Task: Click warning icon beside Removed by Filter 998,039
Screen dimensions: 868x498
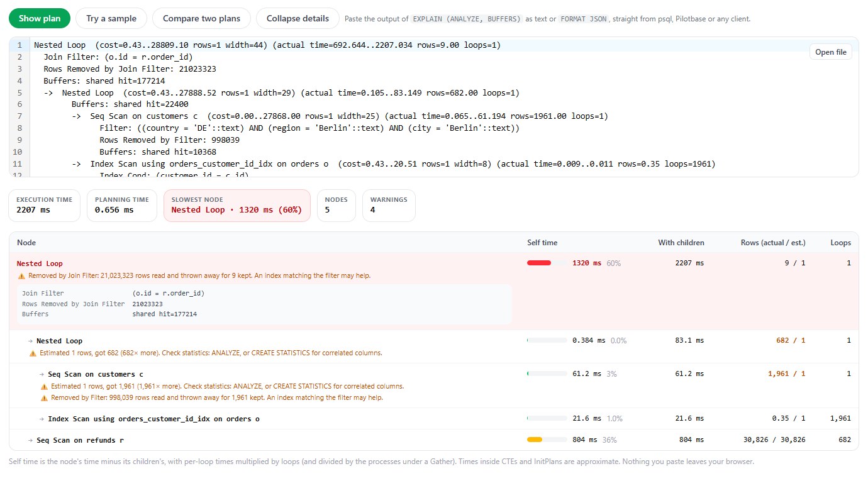Action: pyautogui.click(x=44, y=398)
